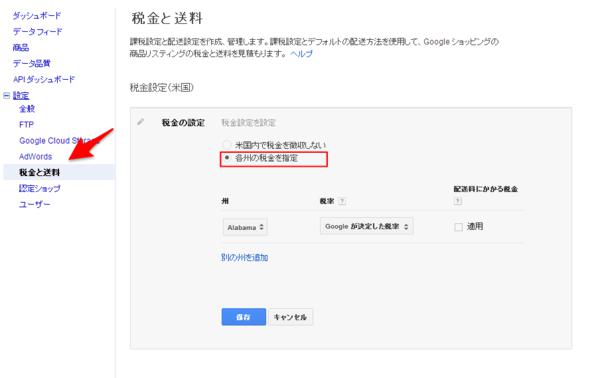Open the Google が決定した税率 dropdown
Viewport: 600px width, 378px height.
[x=367, y=226]
